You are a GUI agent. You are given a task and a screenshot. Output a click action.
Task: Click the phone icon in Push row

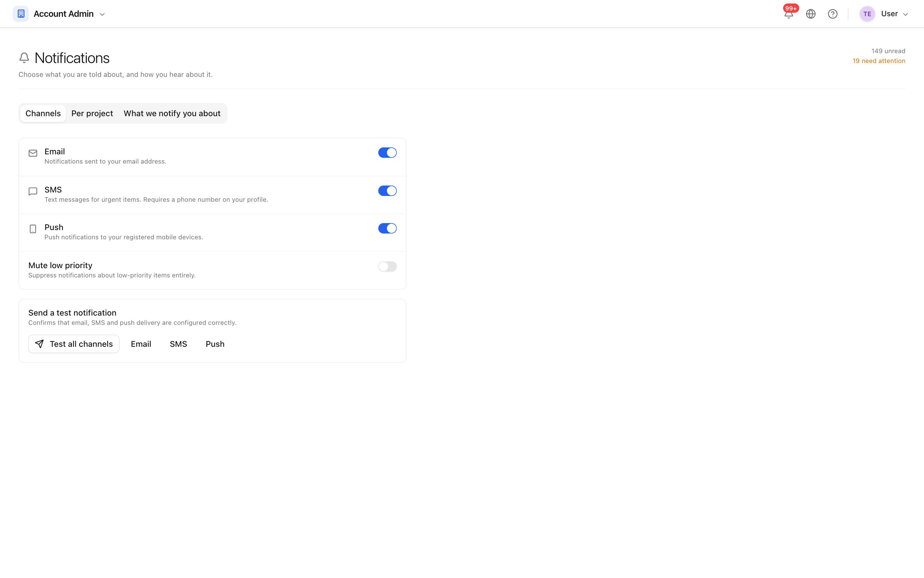tap(33, 229)
